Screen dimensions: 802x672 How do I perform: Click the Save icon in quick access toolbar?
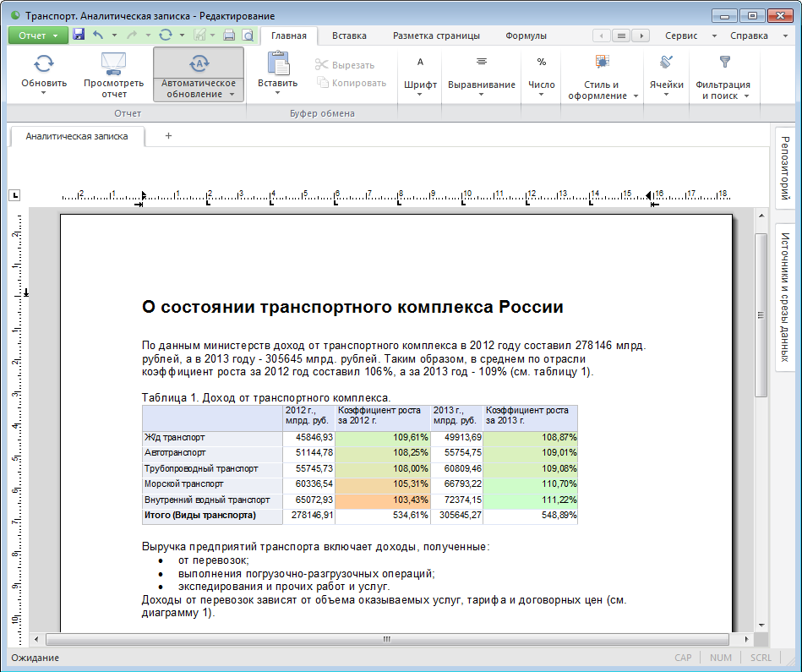[x=79, y=36]
